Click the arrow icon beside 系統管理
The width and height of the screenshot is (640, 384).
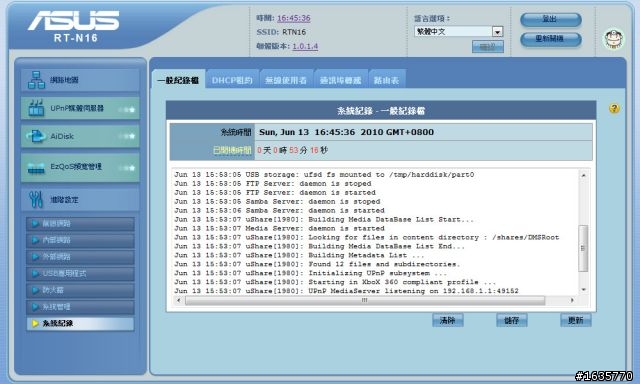[x=35, y=307]
